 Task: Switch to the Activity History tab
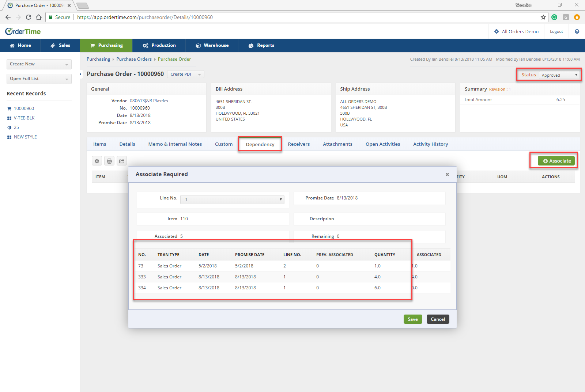(430, 144)
